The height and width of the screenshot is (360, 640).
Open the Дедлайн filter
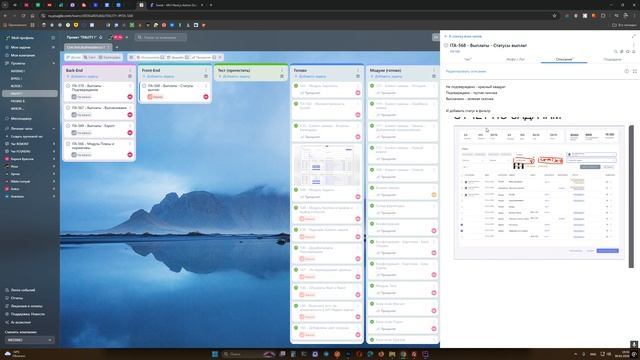(x=176, y=57)
